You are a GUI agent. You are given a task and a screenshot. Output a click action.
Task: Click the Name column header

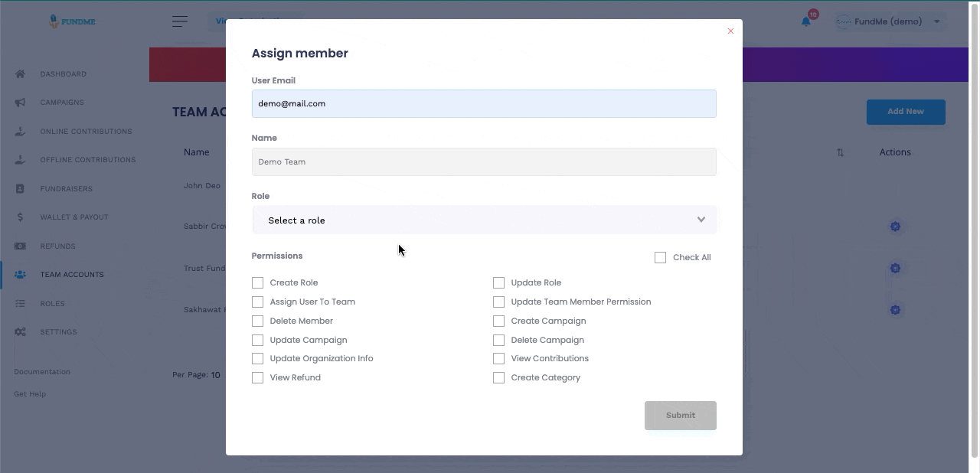pos(196,152)
